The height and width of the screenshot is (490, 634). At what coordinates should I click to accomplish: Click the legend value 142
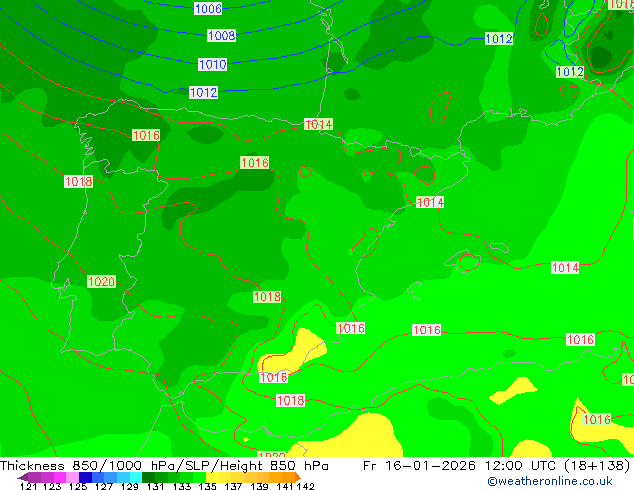[x=306, y=486]
